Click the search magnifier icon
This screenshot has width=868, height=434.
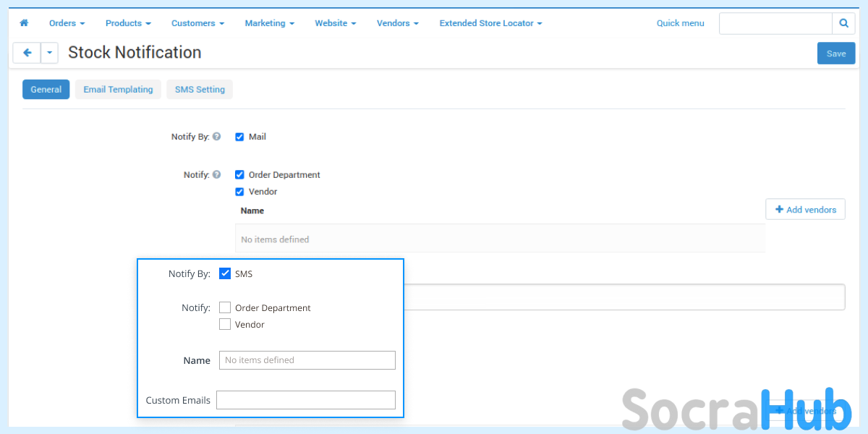[843, 23]
